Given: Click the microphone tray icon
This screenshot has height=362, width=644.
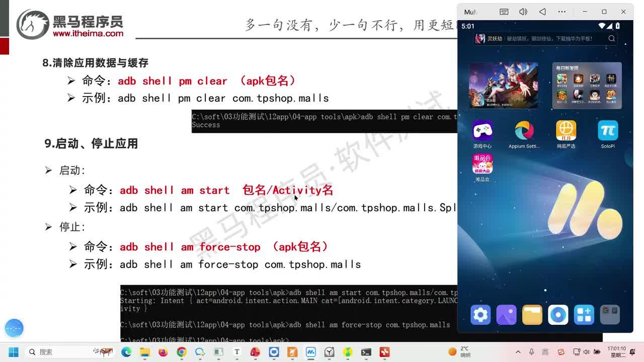Looking at the screenshot, I should pyautogui.click(x=531, y=352).
